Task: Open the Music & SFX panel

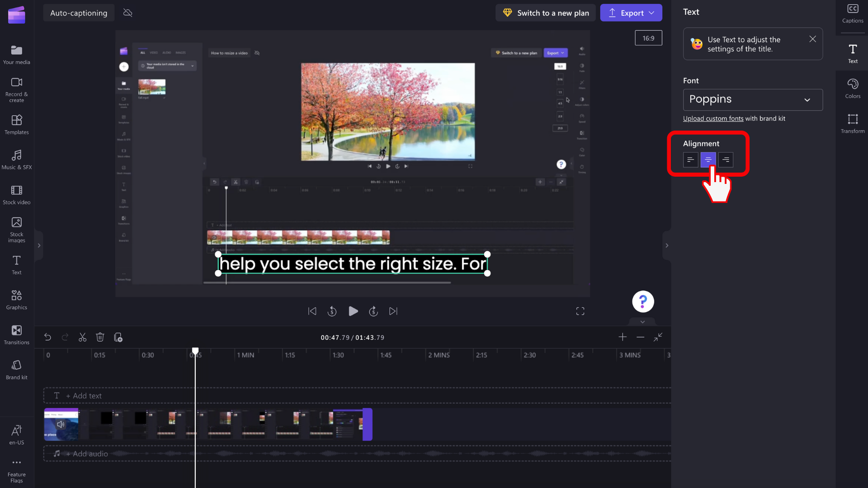Action: point(17,160)
